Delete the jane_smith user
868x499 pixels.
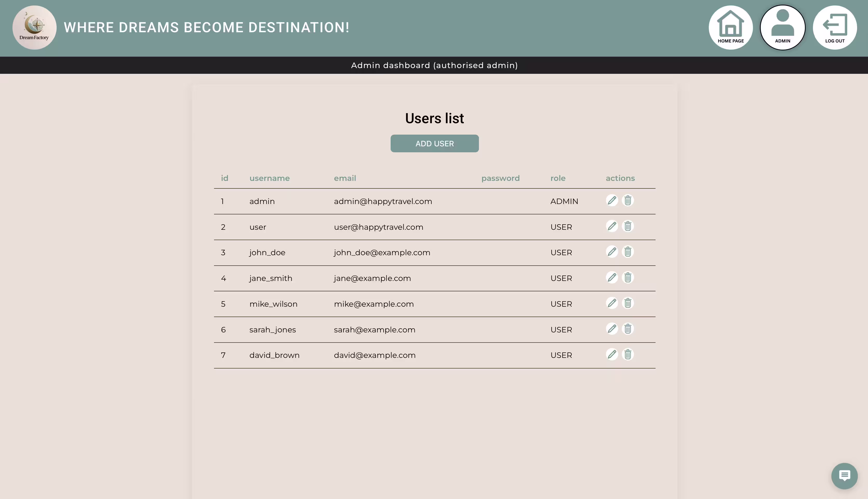[628, 278]
